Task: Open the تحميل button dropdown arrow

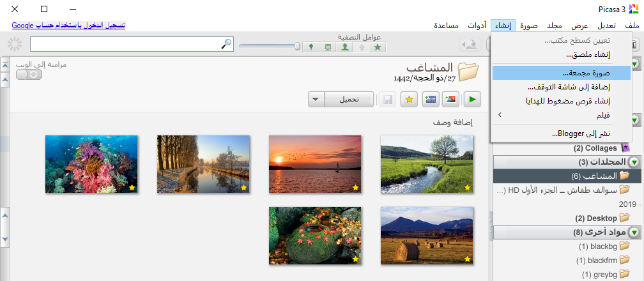Action: [316, 99]
